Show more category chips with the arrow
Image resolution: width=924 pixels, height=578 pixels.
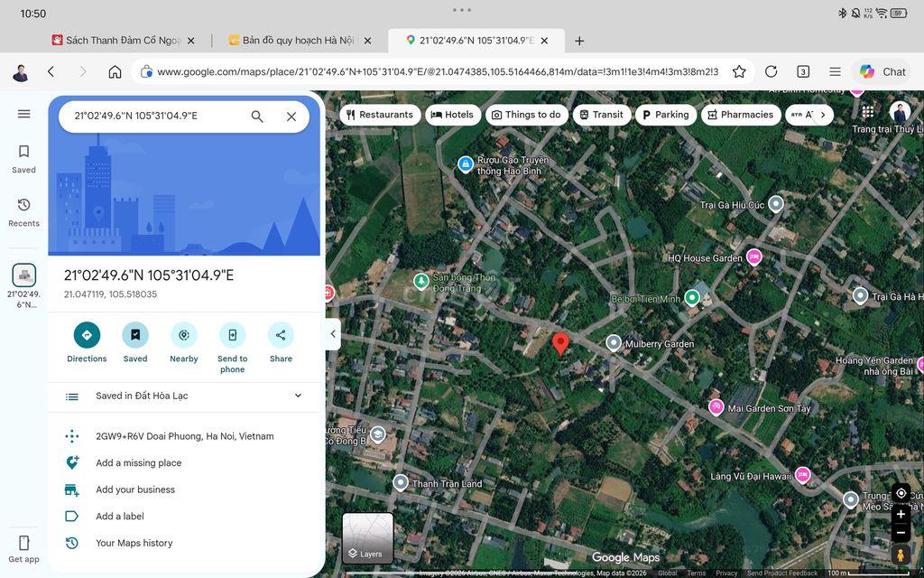click(x=823, y=115)
